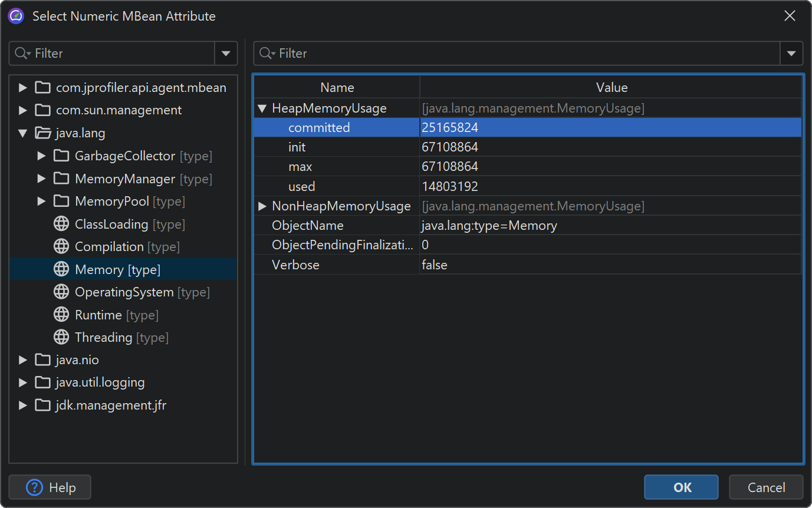Click the Cancel button
This screenshot has height=508, width=812.
click(x=766, y=487)
